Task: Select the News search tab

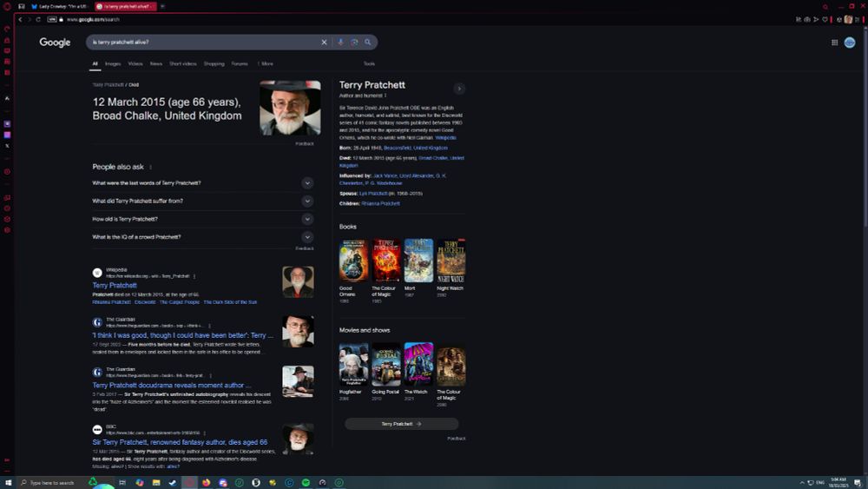Action: point(156,63)
